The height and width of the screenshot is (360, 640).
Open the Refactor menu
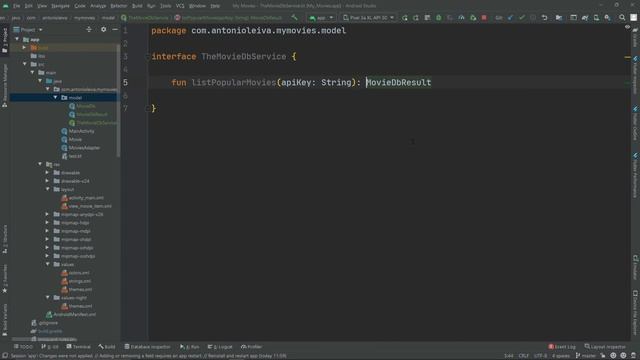tap(119, 6)
